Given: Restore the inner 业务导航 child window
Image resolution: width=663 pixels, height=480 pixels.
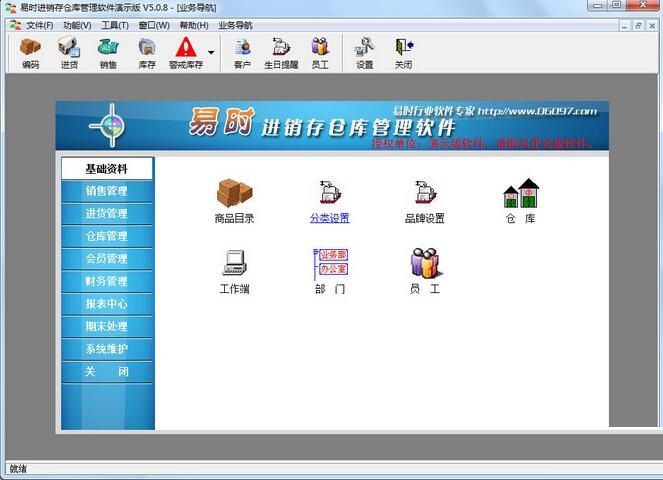Looking at the screenshot, I should (638, 26).
